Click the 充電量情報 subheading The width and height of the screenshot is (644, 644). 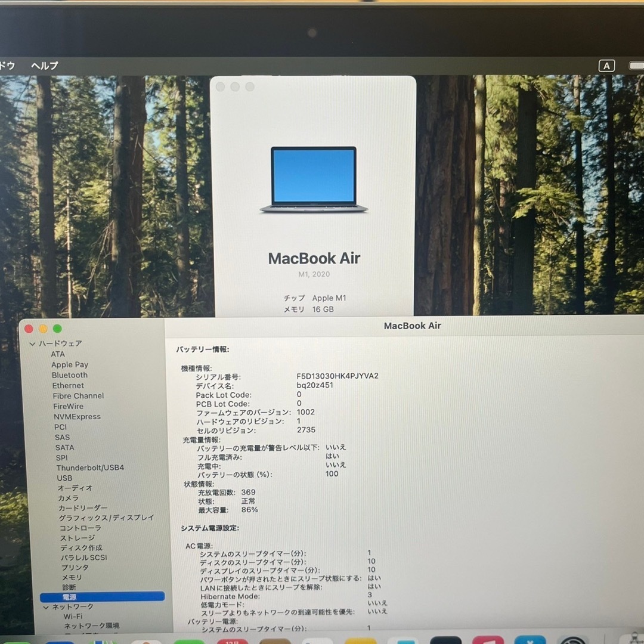202,440
